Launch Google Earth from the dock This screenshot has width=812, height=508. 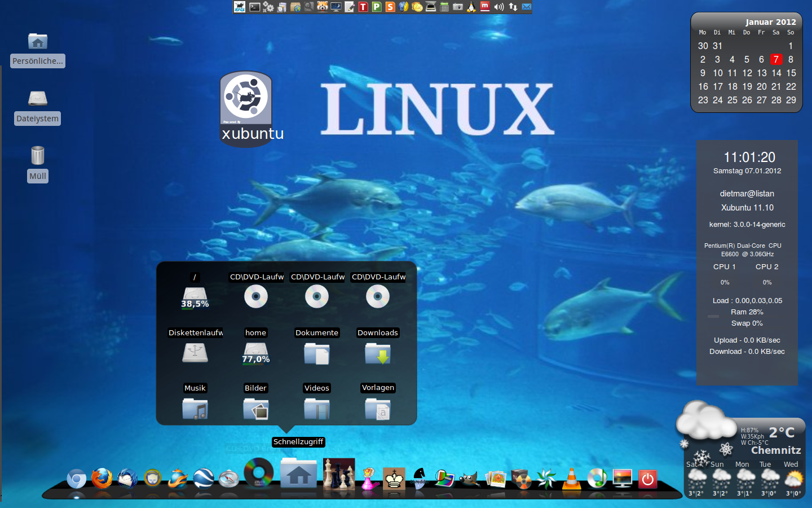pyautogui.click(x=203, y=478)
